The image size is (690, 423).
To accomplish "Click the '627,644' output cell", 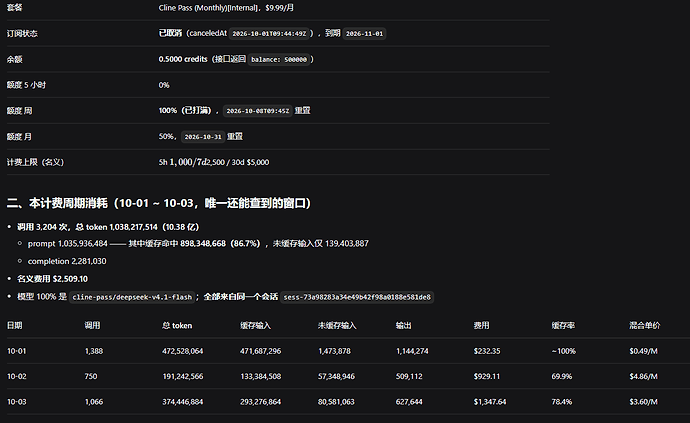I will (x=409, y=402).
